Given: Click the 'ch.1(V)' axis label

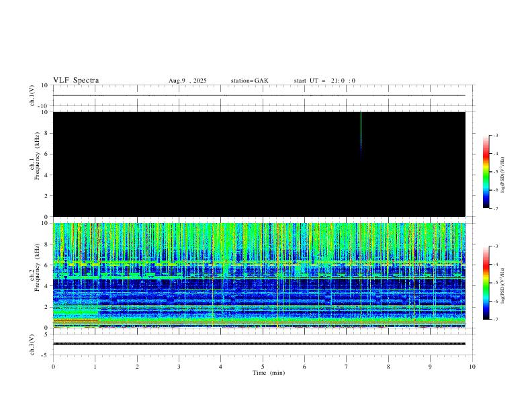Looking at the screenshot, I should pyautogui.click(x=32, y=95).
